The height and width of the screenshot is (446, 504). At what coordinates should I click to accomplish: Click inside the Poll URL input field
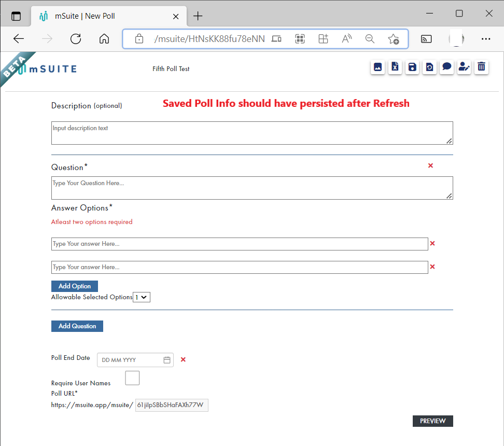point(171,405)
